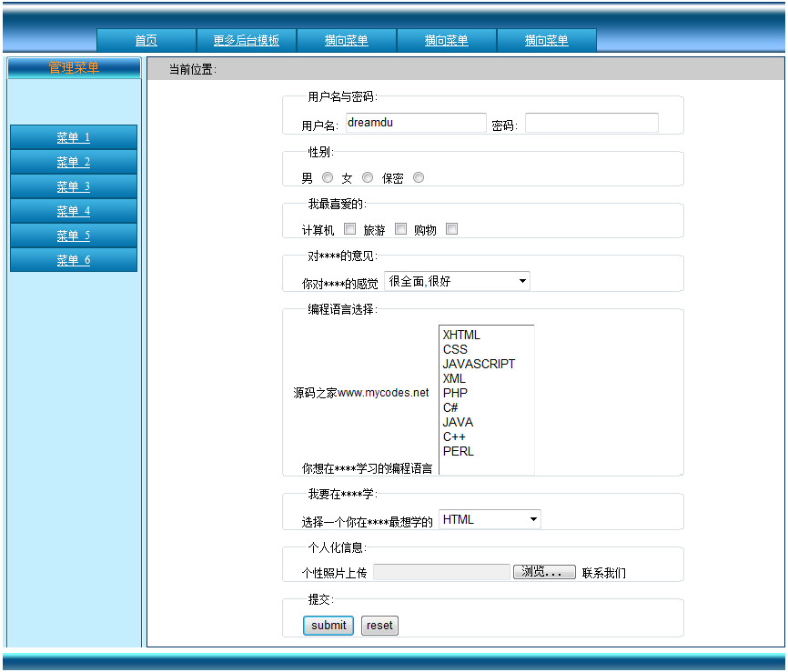Select PHP in the language list
Image resolution: width=788 pixels, height=672 pixels.
[x=486, y=393]
